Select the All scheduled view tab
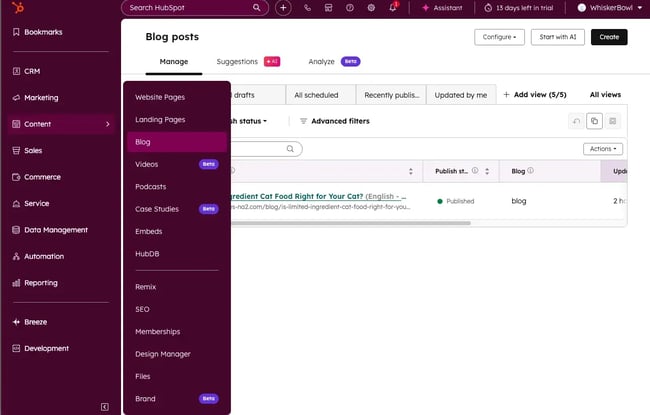This screenshot has height=415, width=650. [x=320, y=95]
